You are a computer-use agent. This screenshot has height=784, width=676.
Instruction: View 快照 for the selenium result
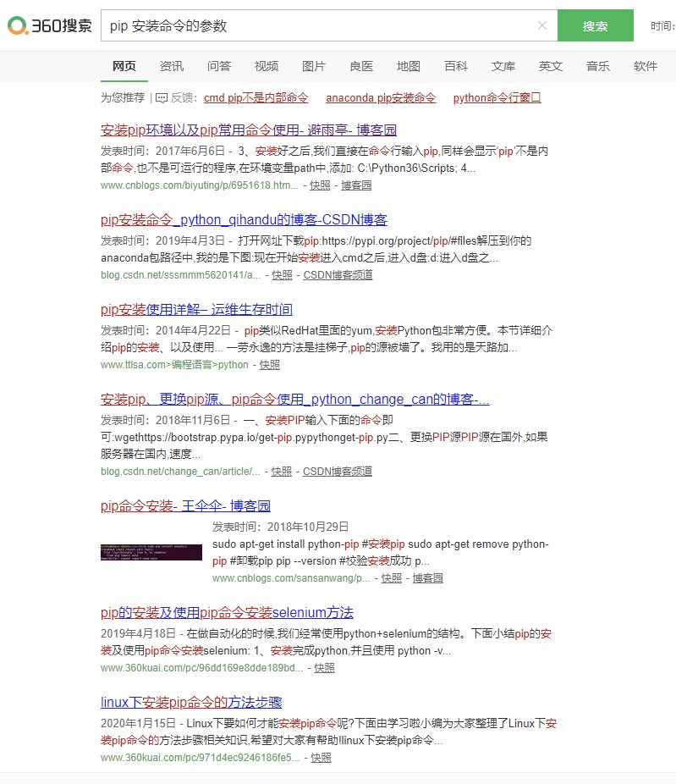(x=324, y=668)
